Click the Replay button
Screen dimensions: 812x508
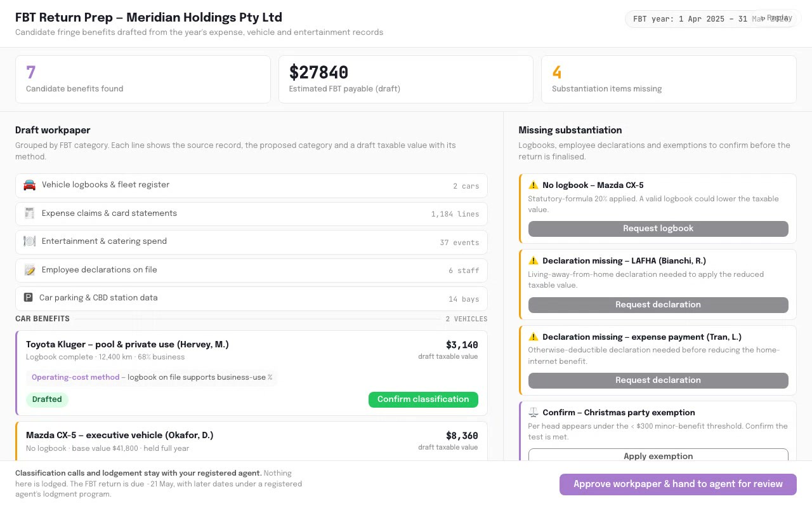[x=776, y=18]
